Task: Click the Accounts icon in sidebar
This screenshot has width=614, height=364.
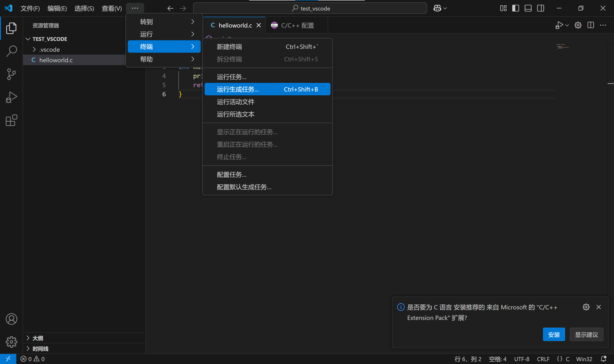Action: click(11, 319)
